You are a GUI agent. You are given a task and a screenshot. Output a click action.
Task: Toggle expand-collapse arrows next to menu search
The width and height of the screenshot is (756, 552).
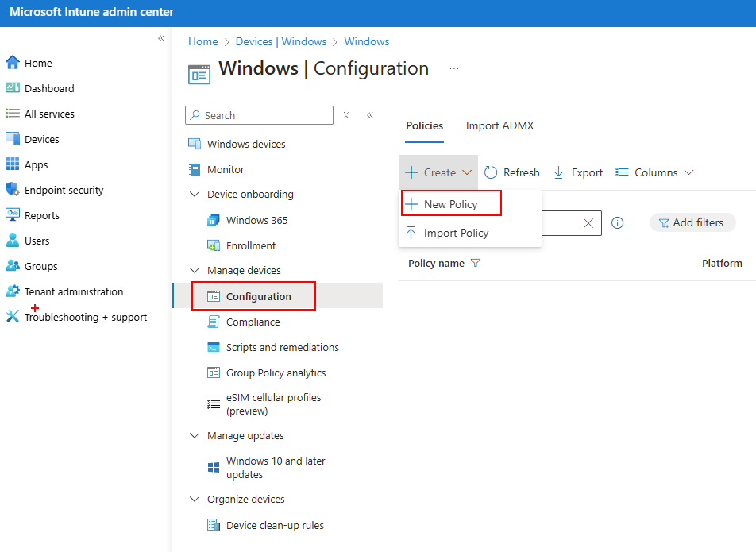click(346, 115)
